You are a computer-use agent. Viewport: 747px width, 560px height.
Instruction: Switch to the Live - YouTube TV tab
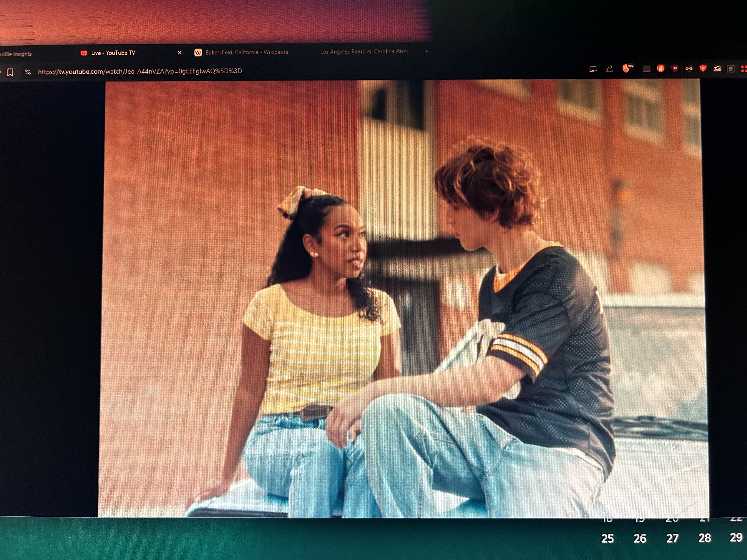[x=113, y=53]
